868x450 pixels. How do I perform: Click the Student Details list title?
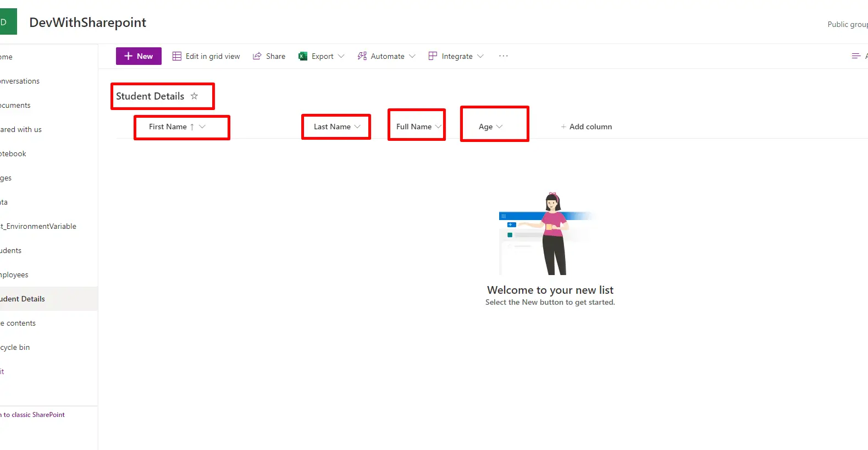[x=150, y=96]
